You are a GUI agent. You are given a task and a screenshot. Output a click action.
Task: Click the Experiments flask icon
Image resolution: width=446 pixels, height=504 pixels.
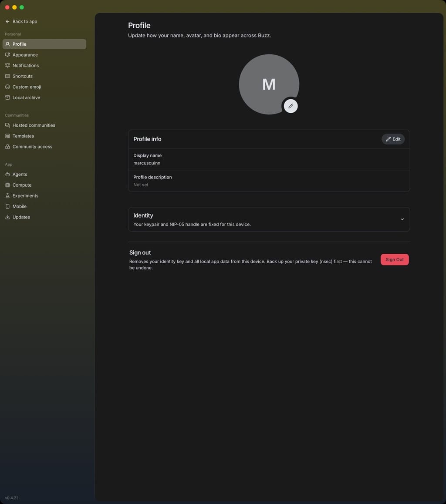tap(7, 195)
